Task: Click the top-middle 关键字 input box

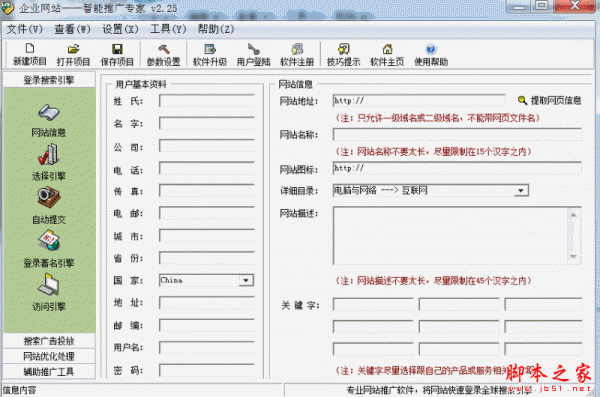Action: click(x=459, y=304)
